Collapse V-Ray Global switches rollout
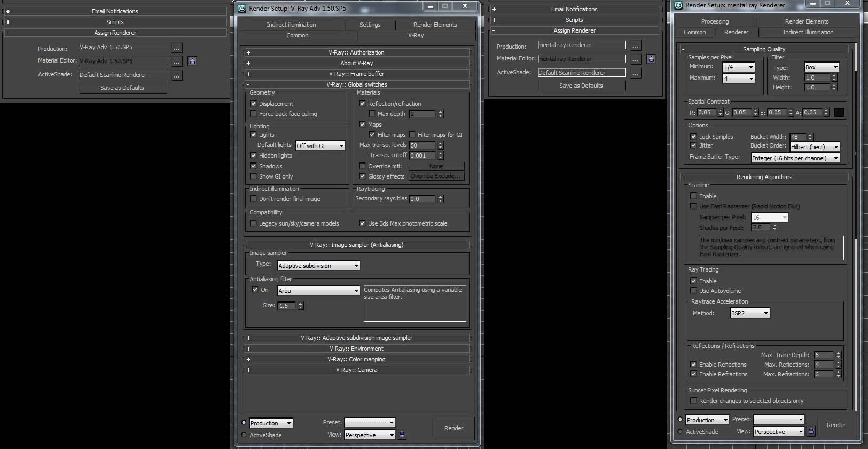The image size is (868, 449). [356, 84]
